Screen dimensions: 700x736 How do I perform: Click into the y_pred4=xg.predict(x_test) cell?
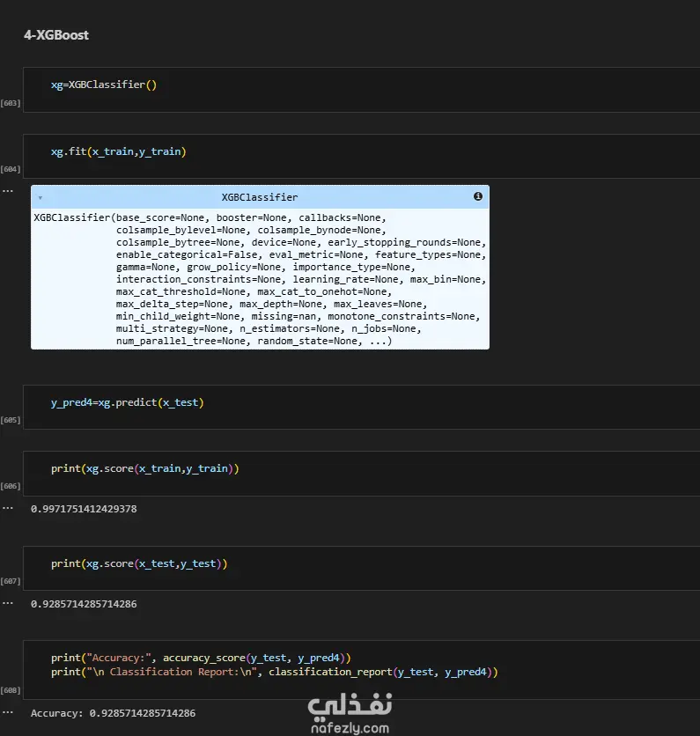tap(362, 407)
